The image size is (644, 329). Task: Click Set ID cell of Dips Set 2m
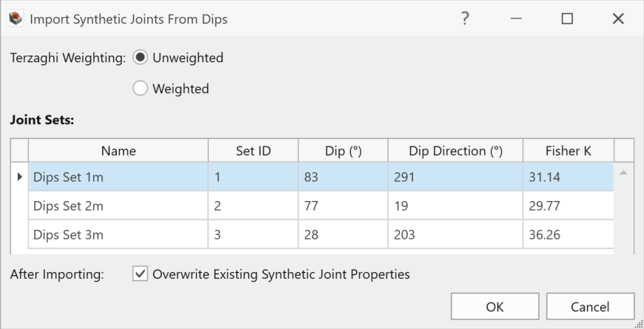253,206
